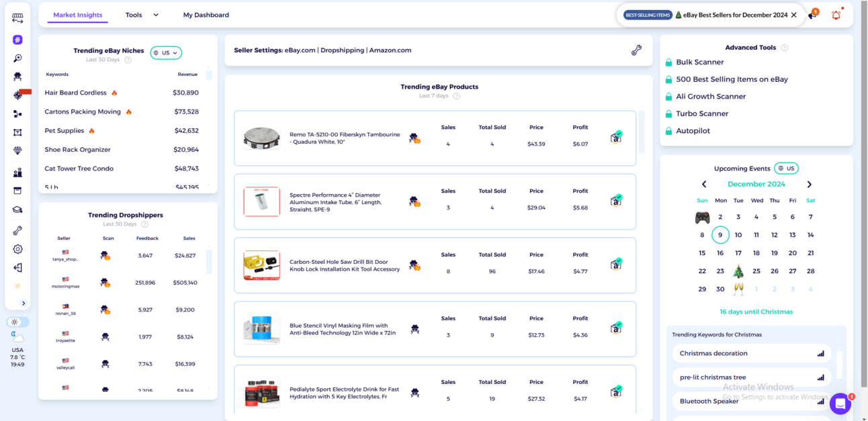Click bars icon beside Christmas decoration keyword
Screen dimensions: 868x421
pyautogui.click(x=820, y=353)
